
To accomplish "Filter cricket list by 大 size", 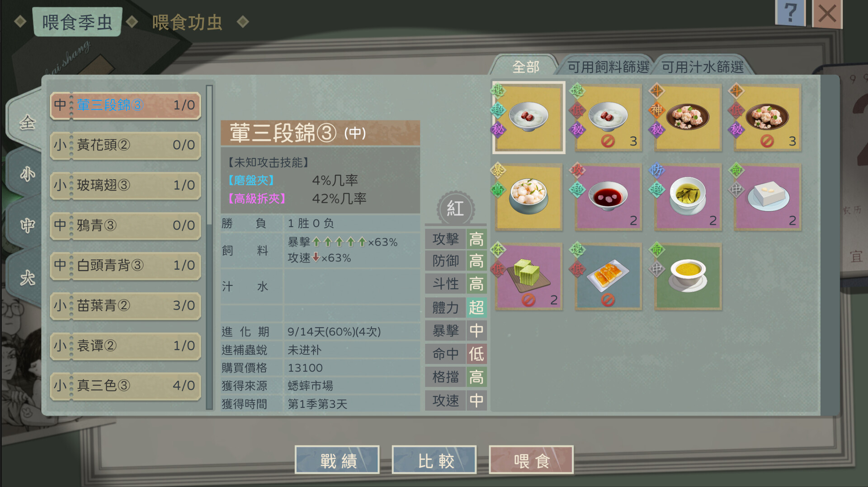I will [x=26, y=277].
